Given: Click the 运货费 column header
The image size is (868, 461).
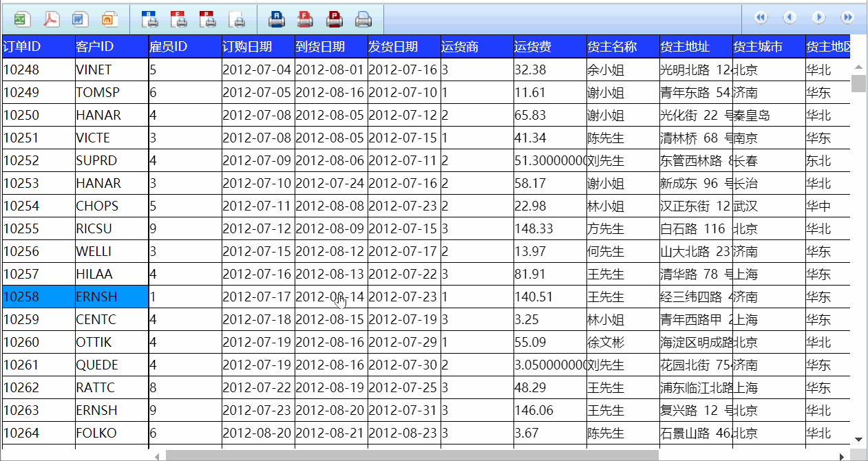Looking at the screenshot, I should click(x=550, y=47).
